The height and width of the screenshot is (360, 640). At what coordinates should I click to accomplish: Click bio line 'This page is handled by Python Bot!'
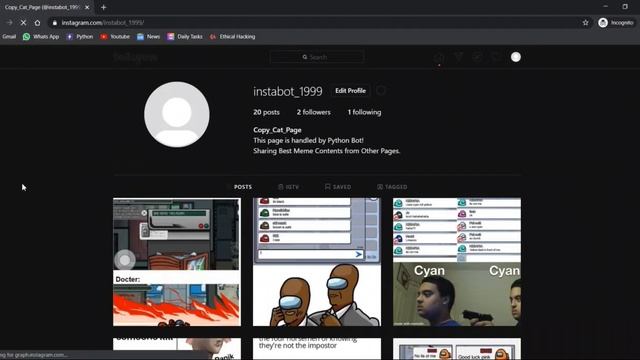[x=308, y=140]
